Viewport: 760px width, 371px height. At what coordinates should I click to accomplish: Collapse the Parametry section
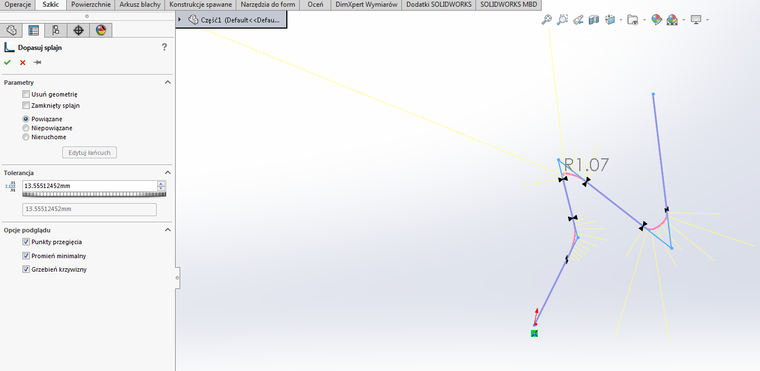tap(168, 82)
